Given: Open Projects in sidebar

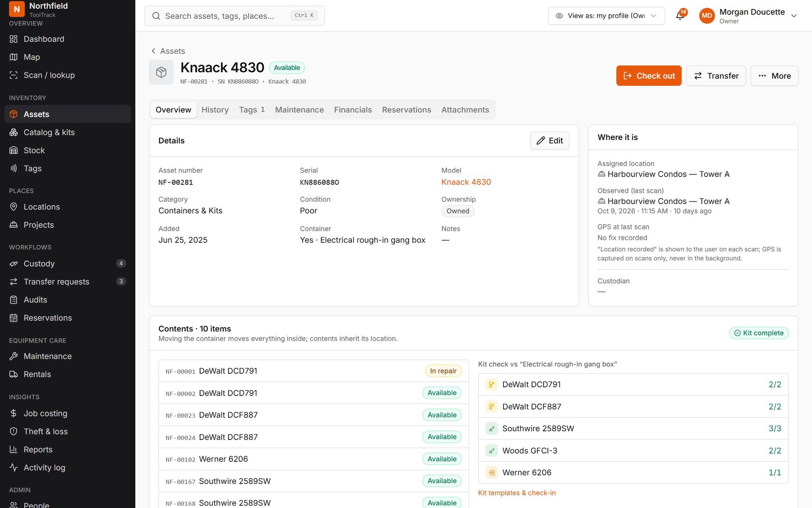Looking at the screenshot, I should point(68,225).
